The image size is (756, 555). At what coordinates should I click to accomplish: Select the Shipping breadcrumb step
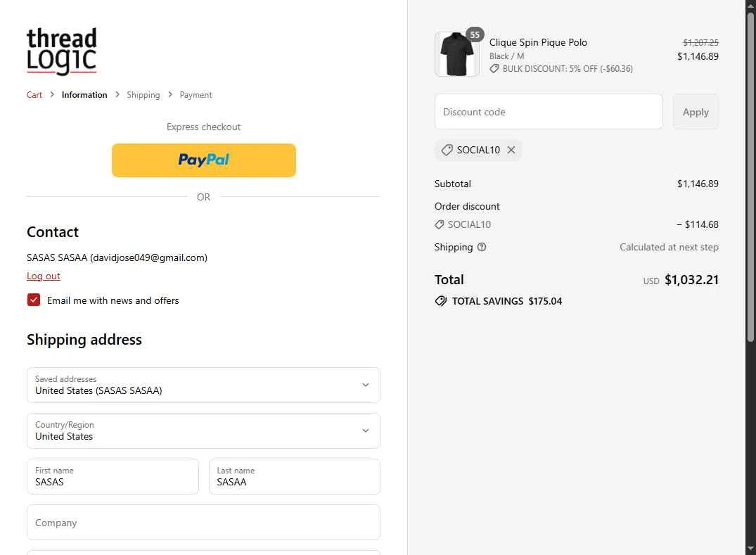click(x=143, y=95)
